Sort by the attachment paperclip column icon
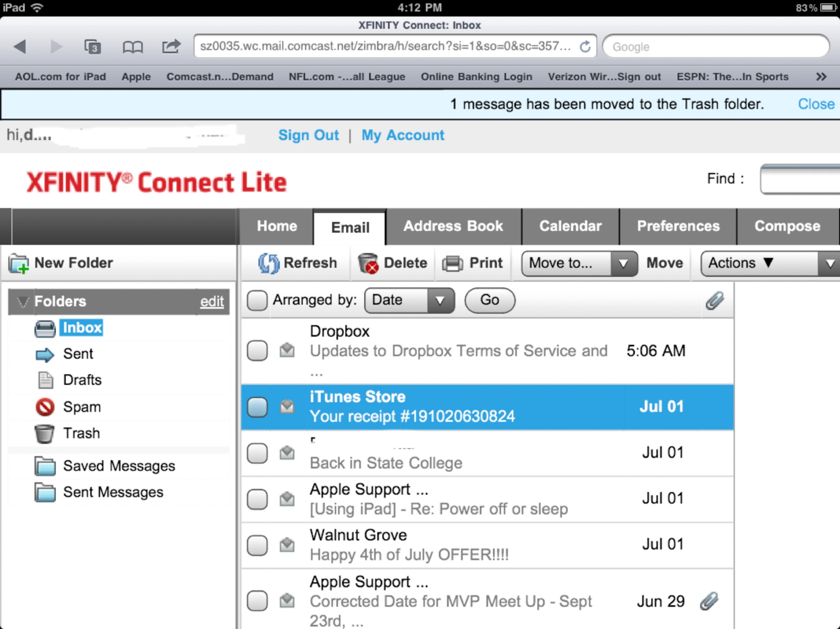The image size is (840, 629). [x=714, y=300]
